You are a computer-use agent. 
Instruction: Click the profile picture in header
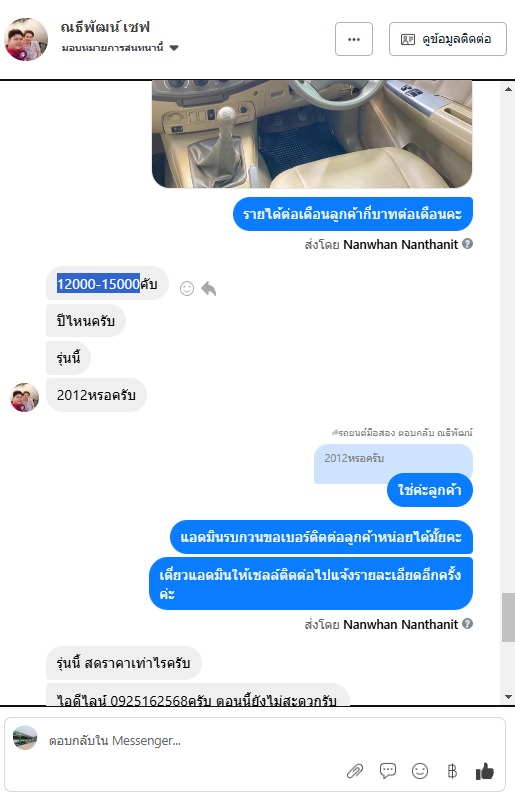26,39
